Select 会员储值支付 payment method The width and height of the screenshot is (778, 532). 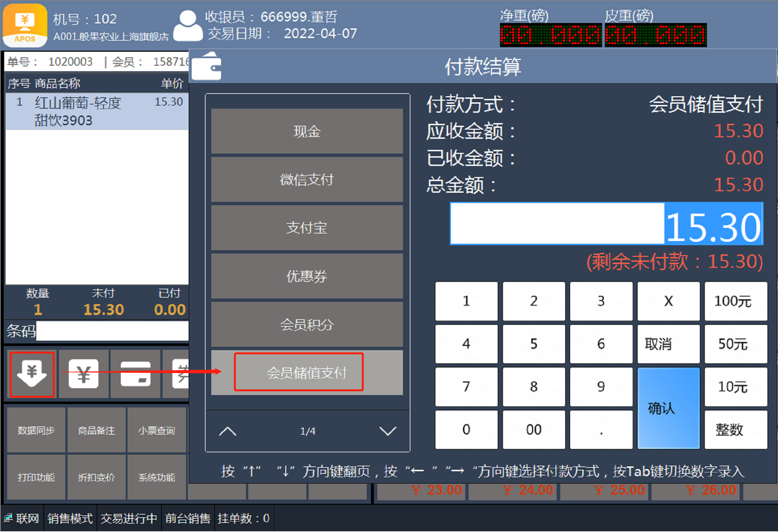307,373
